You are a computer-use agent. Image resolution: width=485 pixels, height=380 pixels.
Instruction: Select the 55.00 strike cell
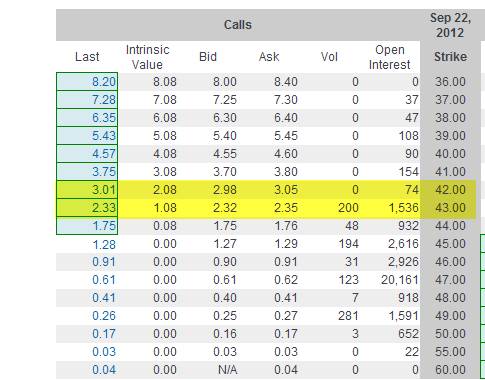(x=450, y=352)
